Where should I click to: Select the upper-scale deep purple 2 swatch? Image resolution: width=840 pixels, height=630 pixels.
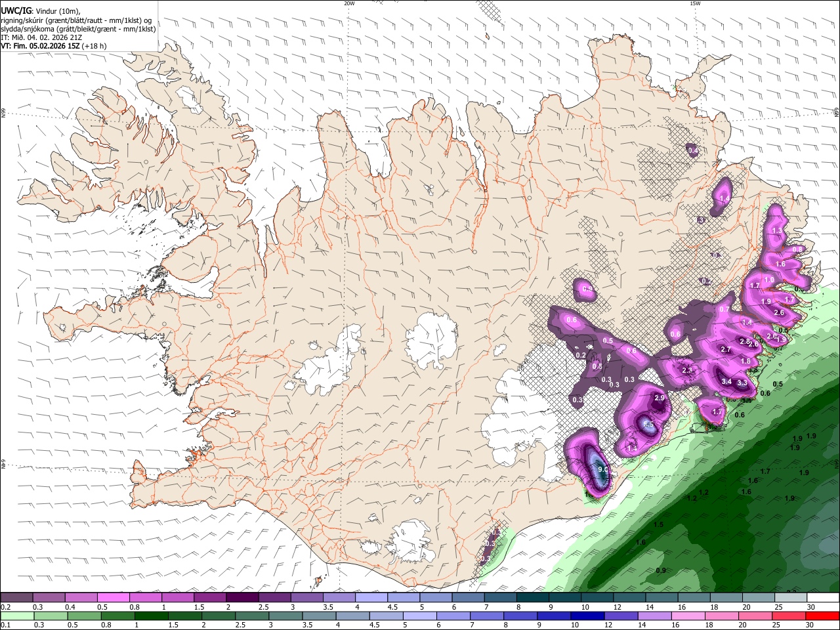click(x=242, y=597)
